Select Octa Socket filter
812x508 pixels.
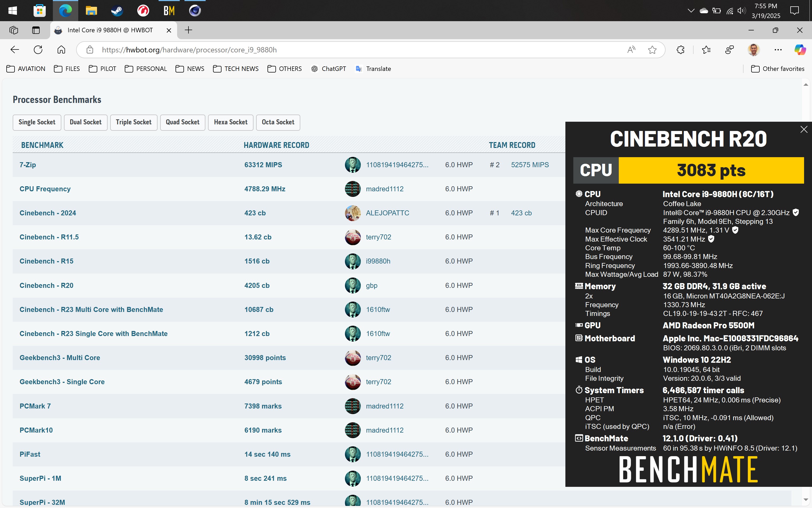tap(278, 122)
